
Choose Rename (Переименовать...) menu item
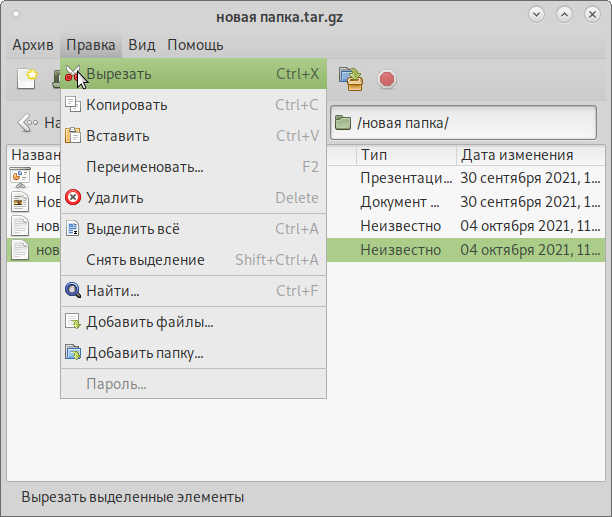tap(145, 167)
